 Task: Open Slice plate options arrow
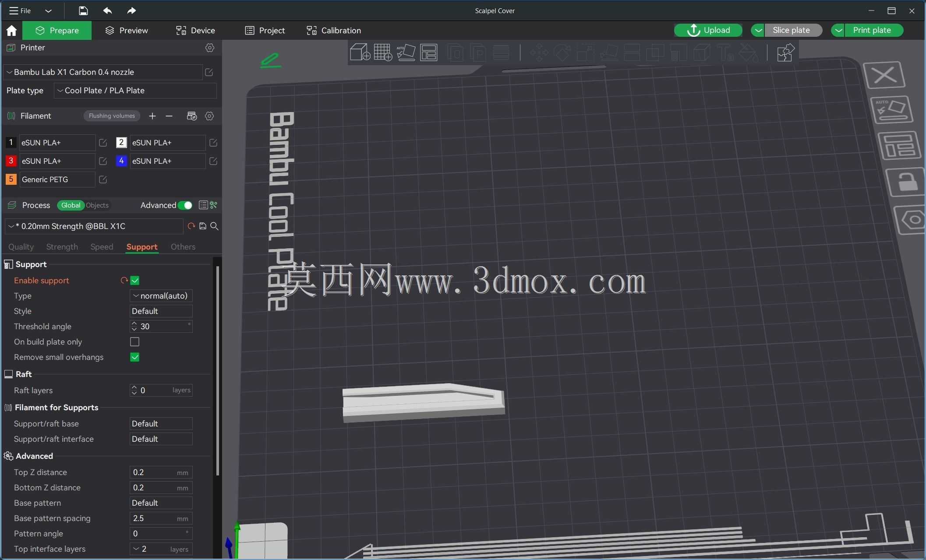[x=758, y=30]
